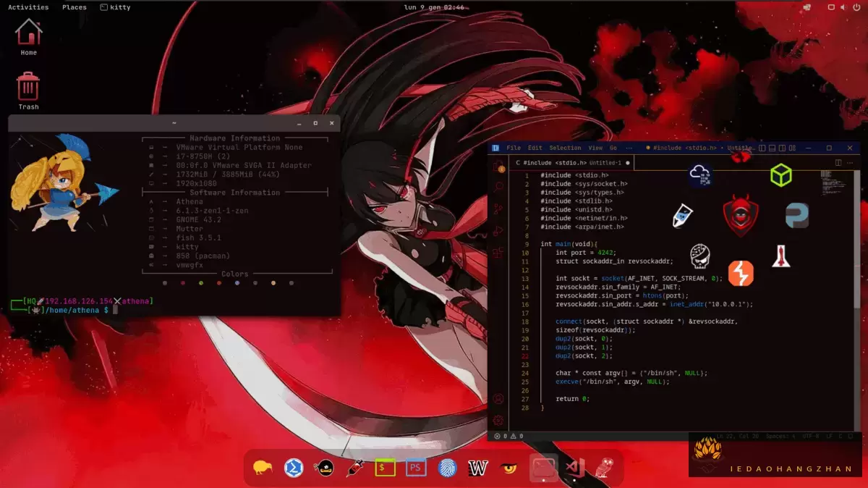Click Ln 22, Col 20 in the status bar
Screen dimensions: 868x488
pyautogui.click(x=738, y=436)
